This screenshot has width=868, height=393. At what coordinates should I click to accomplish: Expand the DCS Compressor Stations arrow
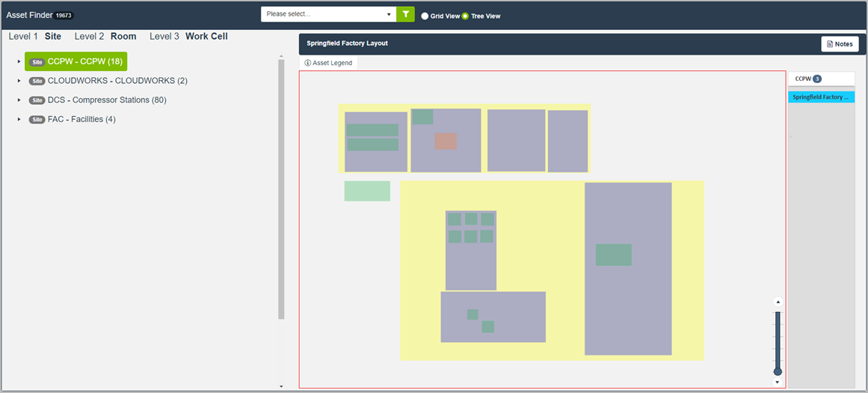19,100
